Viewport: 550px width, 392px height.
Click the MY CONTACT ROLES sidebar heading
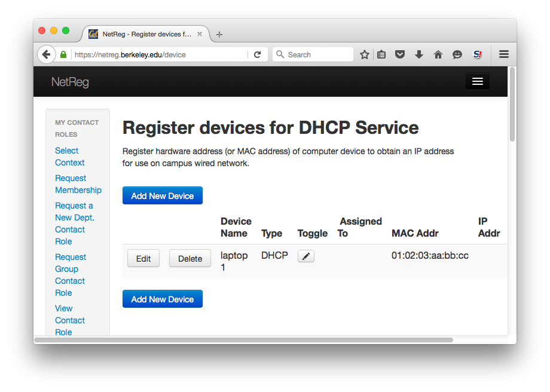[x=77, y=128]
